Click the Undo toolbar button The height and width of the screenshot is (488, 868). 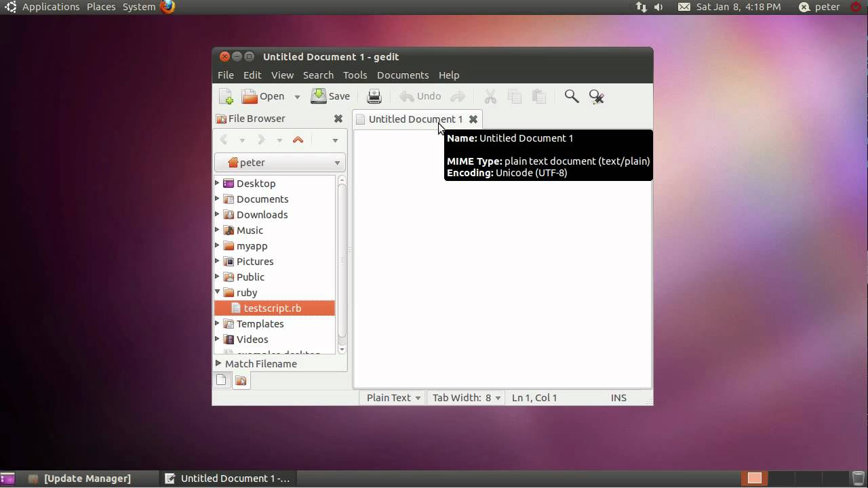(x=420, y=96)
